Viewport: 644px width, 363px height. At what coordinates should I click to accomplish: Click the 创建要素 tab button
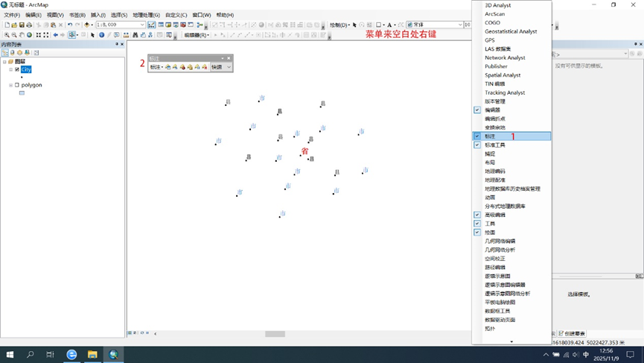pos(572,333)
